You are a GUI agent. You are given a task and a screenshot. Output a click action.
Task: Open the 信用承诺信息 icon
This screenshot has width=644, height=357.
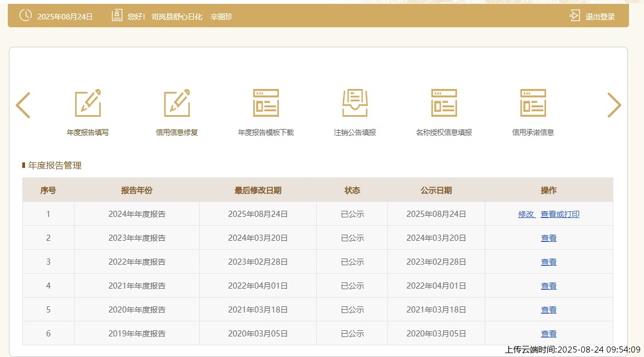point(533,103)
